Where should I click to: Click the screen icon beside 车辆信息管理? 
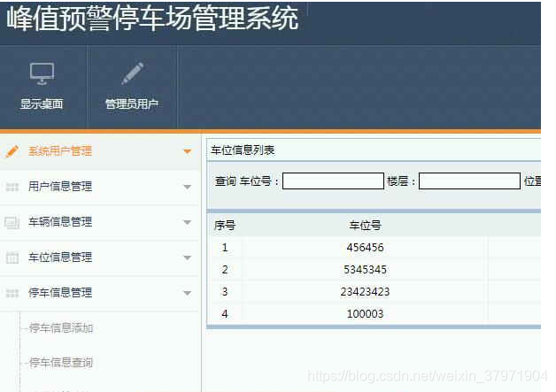pos(12,222)
